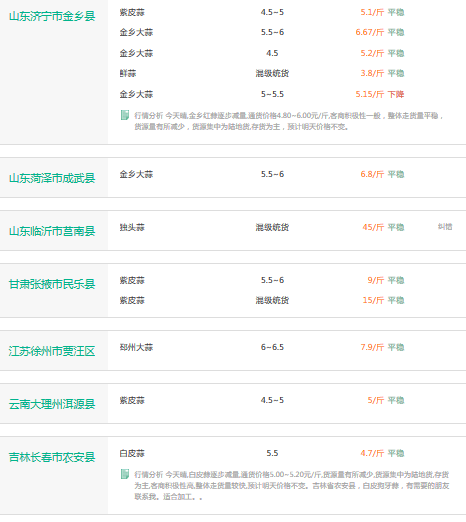Visit the 江苏徐州市贾汪区 region link
Viewport: 466px width, 522px height.
(x=52, y=351)
